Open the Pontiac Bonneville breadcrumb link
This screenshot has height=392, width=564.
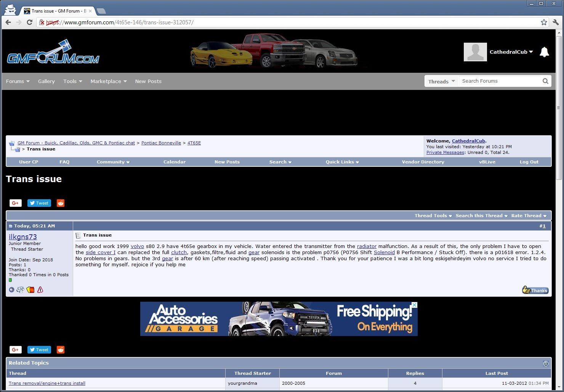tap(161, 143)
